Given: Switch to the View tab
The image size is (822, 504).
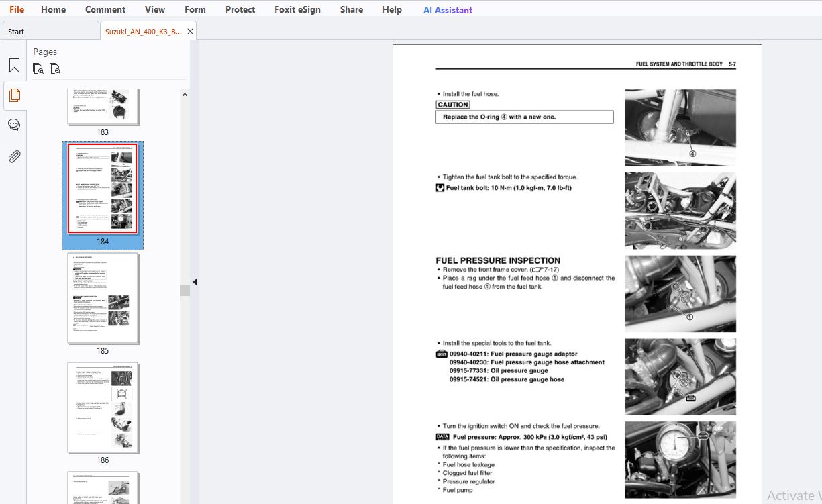Looking at the screenshot, I should coord(155,9).
